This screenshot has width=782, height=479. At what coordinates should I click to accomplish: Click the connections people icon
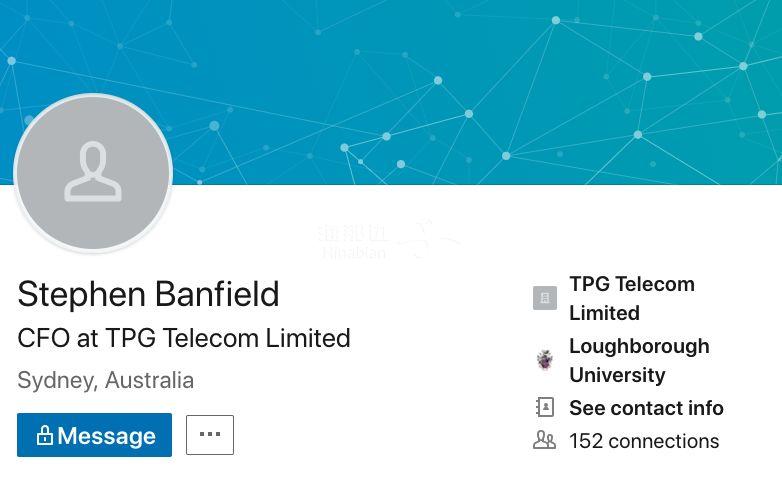tap(544, 440)
